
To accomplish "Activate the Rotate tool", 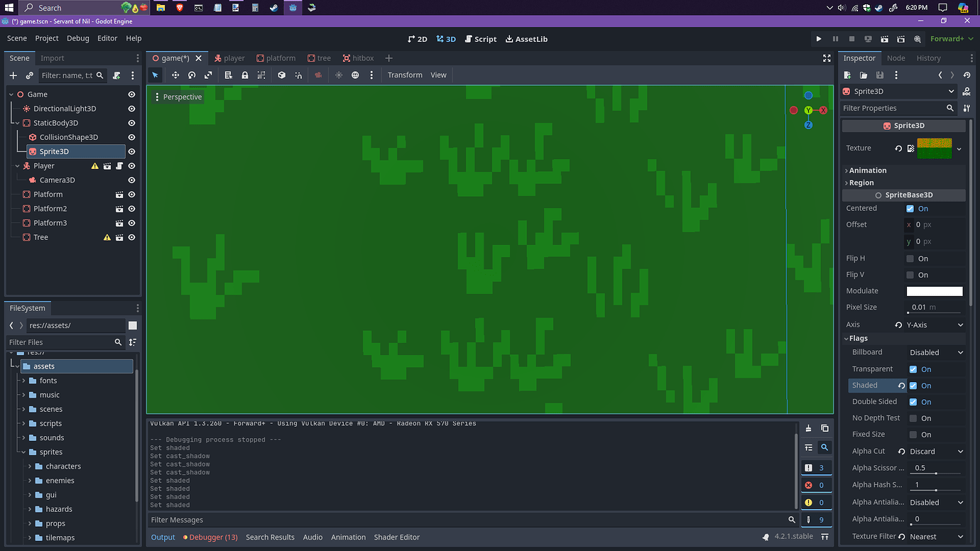I will point(192,75).
